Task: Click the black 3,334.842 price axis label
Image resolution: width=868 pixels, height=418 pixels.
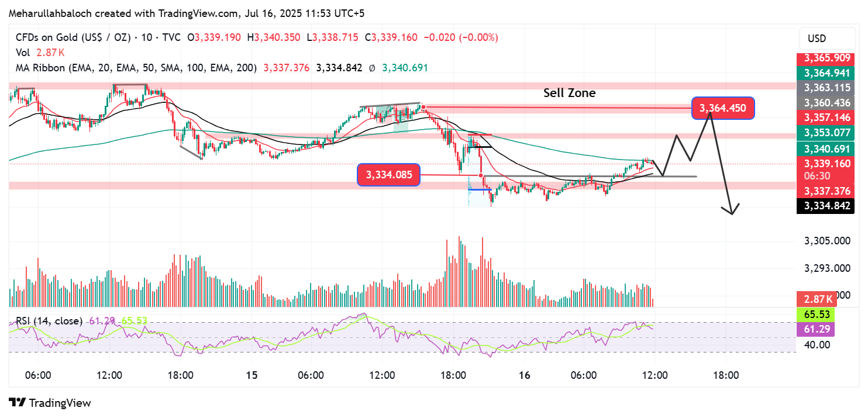Action: point(826,205)
